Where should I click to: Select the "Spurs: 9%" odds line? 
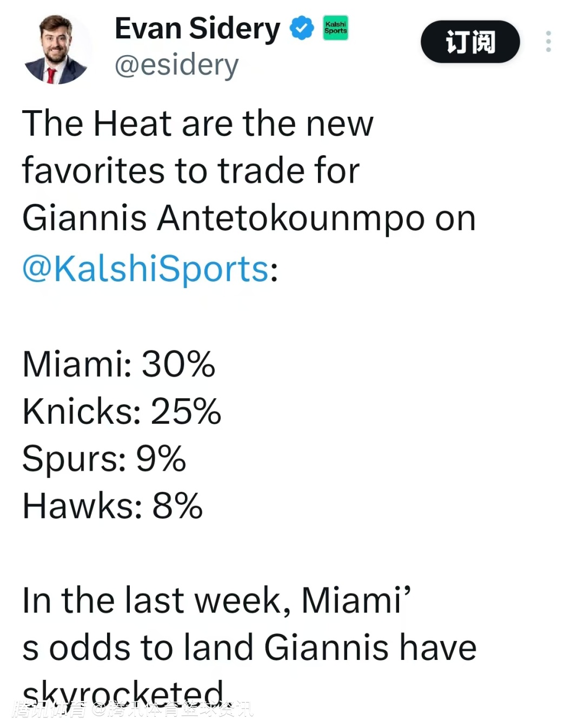tap(104, 459)
